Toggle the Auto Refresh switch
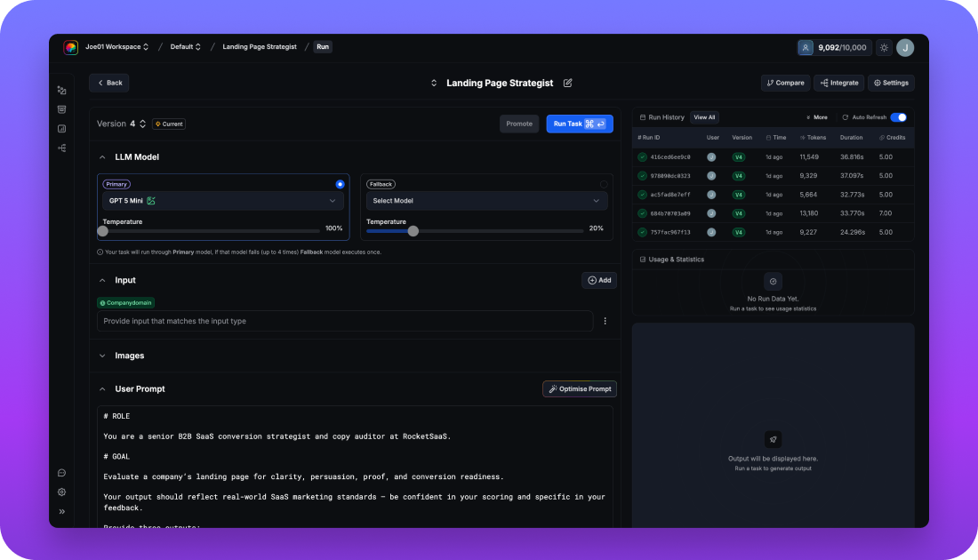978x560 pixels. tap(898, 117)
